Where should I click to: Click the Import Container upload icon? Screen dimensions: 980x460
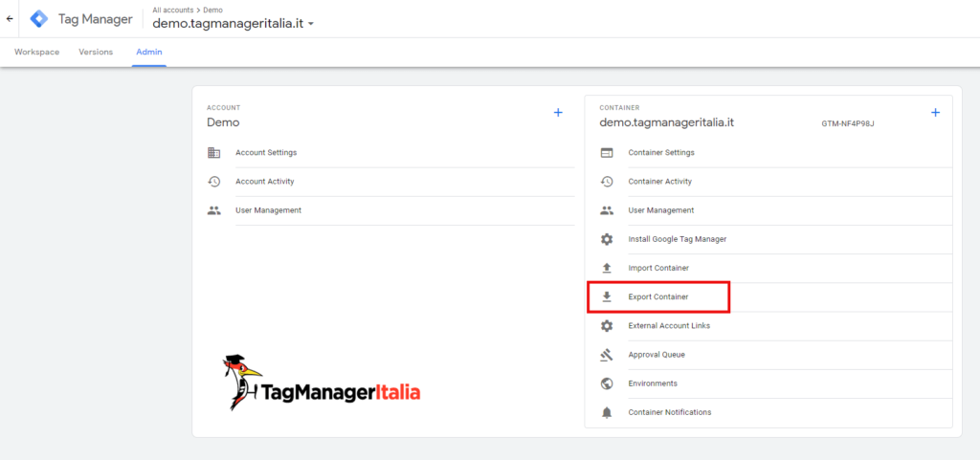(x=606, y=268)
